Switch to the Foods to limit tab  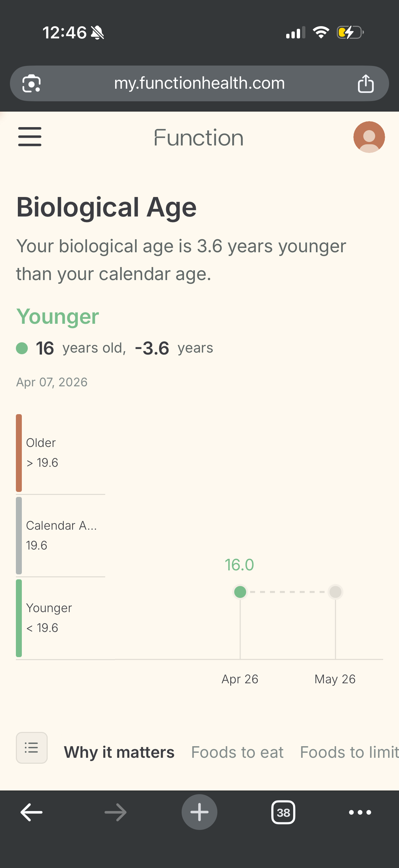pyautogui.click(x=349, y=752)
